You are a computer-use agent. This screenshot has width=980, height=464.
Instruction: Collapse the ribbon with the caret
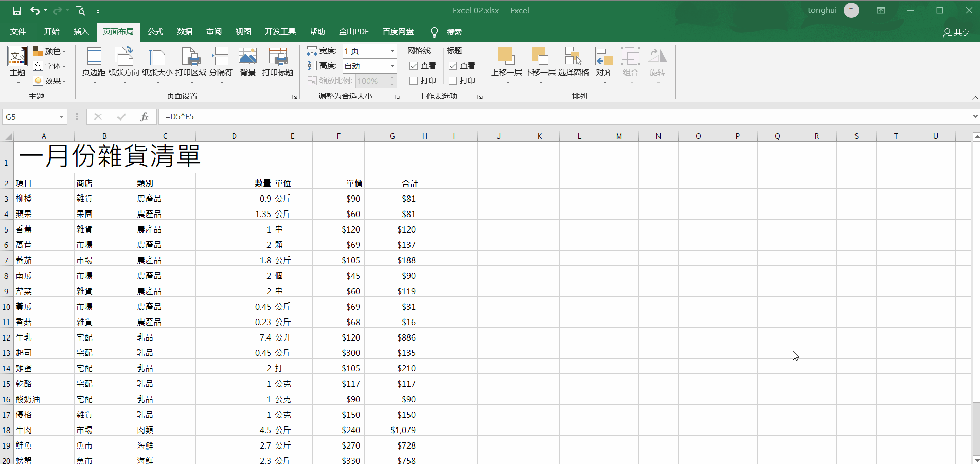975,98
